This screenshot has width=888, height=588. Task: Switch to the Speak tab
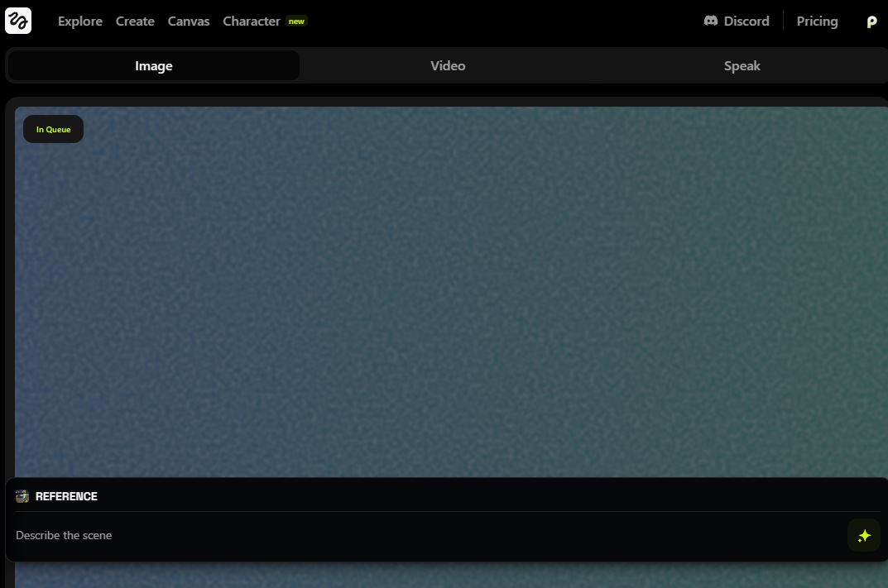742,66
